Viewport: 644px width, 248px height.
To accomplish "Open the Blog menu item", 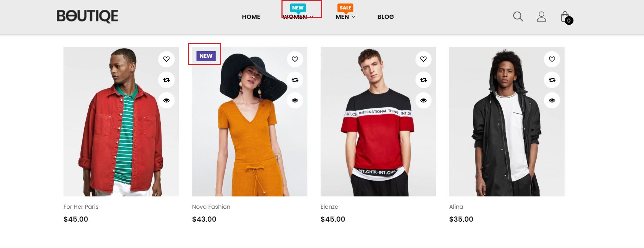I will pyautogui.click(x=385, y=17).
